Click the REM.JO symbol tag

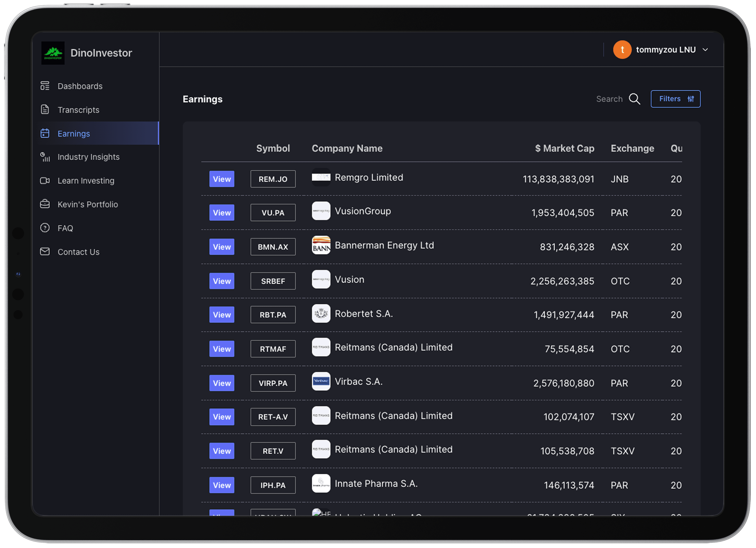273,179
